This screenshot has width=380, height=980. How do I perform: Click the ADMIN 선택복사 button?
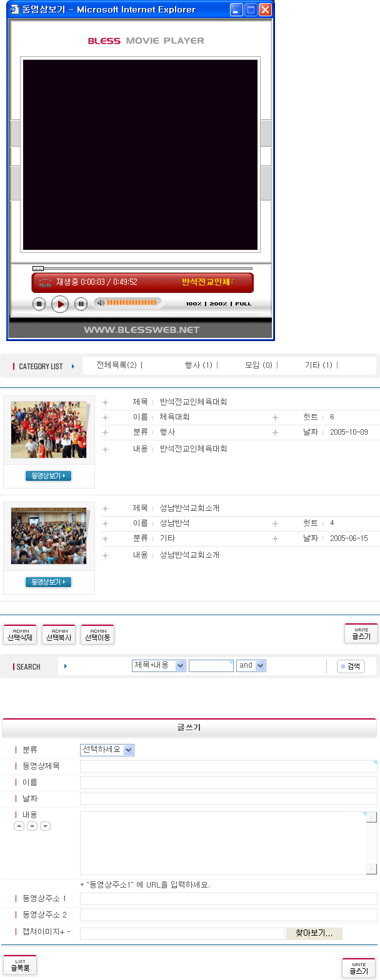tap(59, 635)
